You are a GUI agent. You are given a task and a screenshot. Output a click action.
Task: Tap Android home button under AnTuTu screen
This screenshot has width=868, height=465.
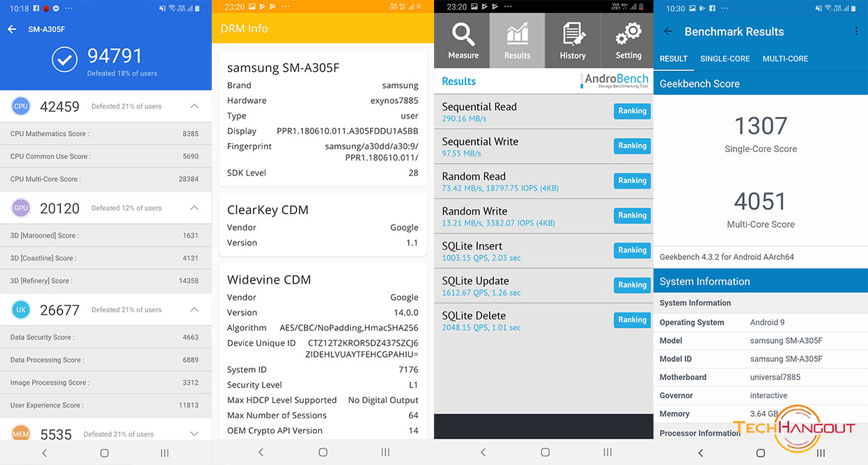(x=104, y=452)
